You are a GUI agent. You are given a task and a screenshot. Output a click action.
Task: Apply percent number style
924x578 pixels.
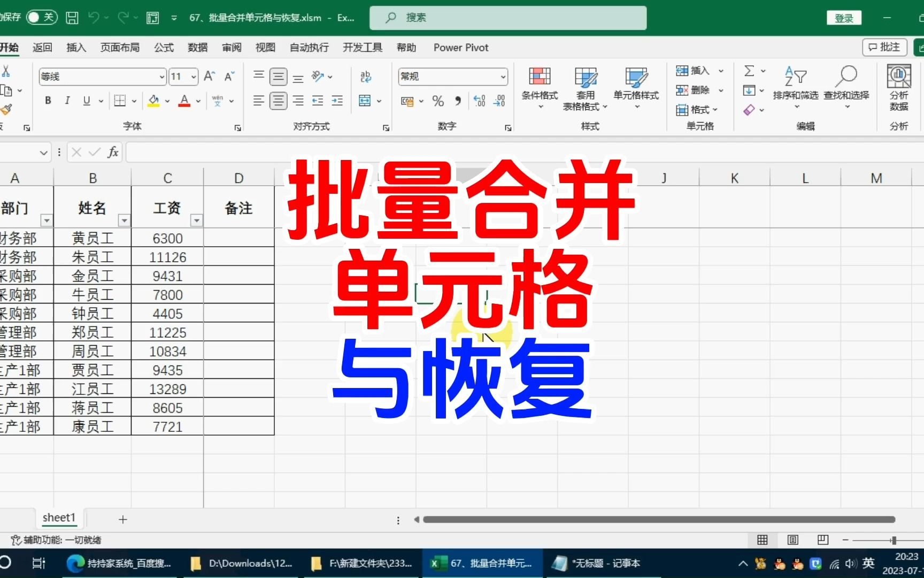pos(437,101)
